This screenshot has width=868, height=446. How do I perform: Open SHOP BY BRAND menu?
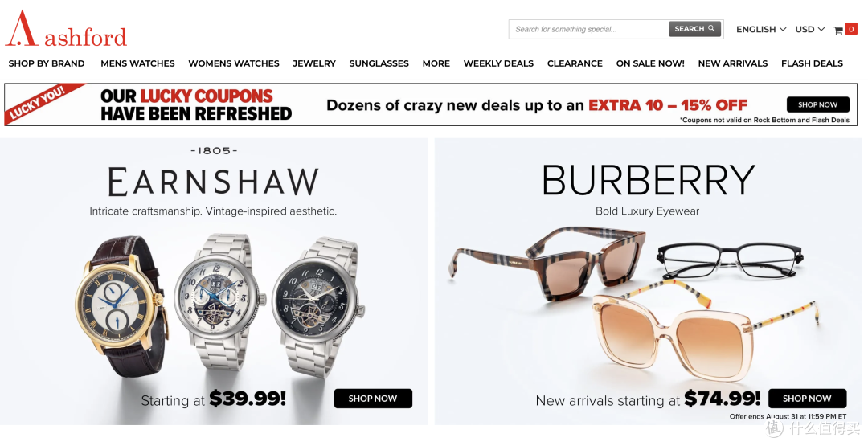pos(47,63)
